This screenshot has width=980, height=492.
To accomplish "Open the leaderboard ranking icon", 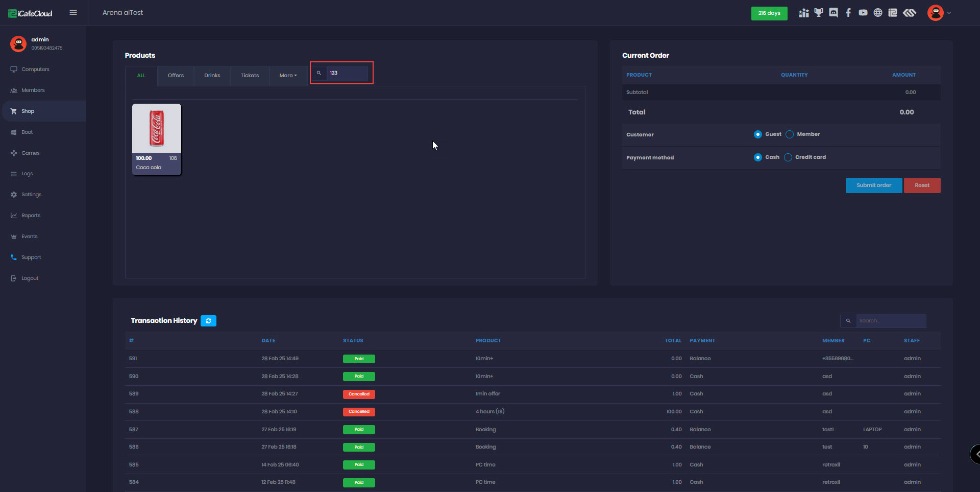I will coord(804,13).
